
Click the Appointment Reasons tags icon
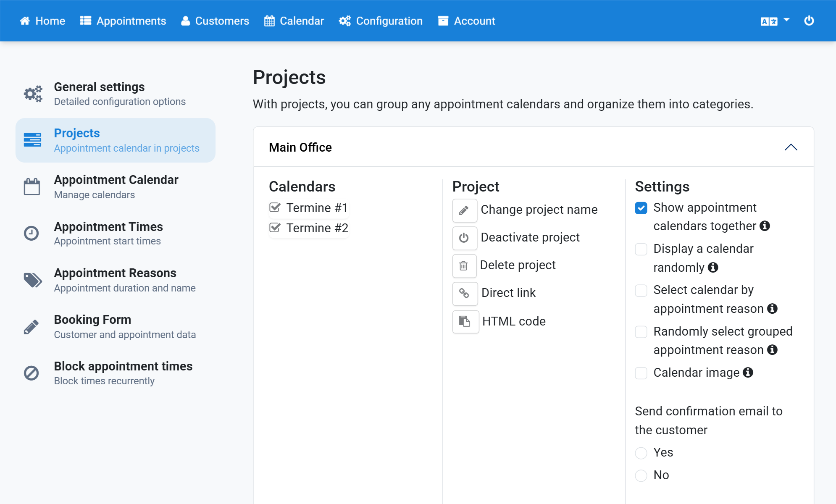coord(33,280)
